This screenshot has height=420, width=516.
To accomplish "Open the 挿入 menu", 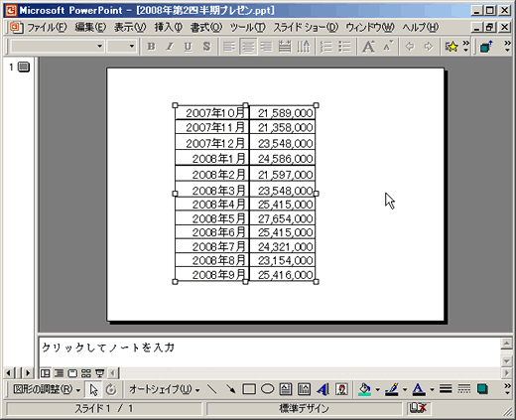I will [x=169, y=27].
